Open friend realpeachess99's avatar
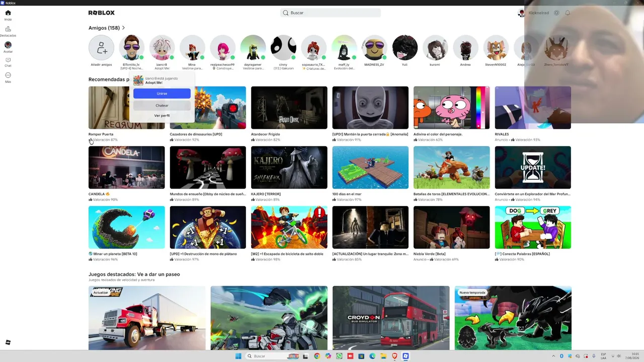This screenshot has height=362, width=644. [222, 48]
